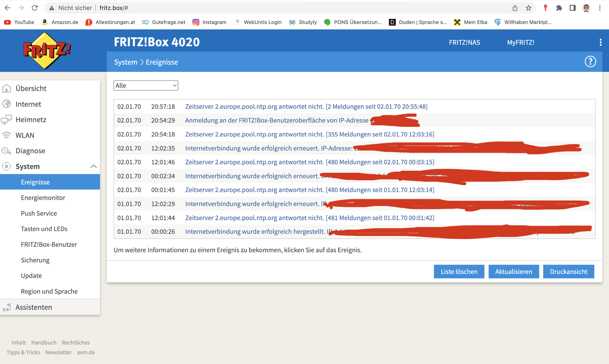Open Übersicht via the home icon
The height and width of the screenshot is (364, 609).
[7, 88]
